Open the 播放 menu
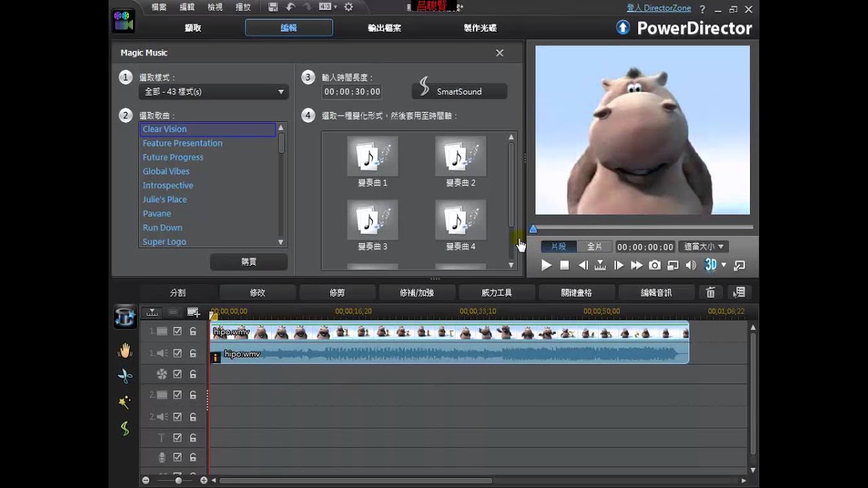Screen dimensions: 868x488 (243, 7)
